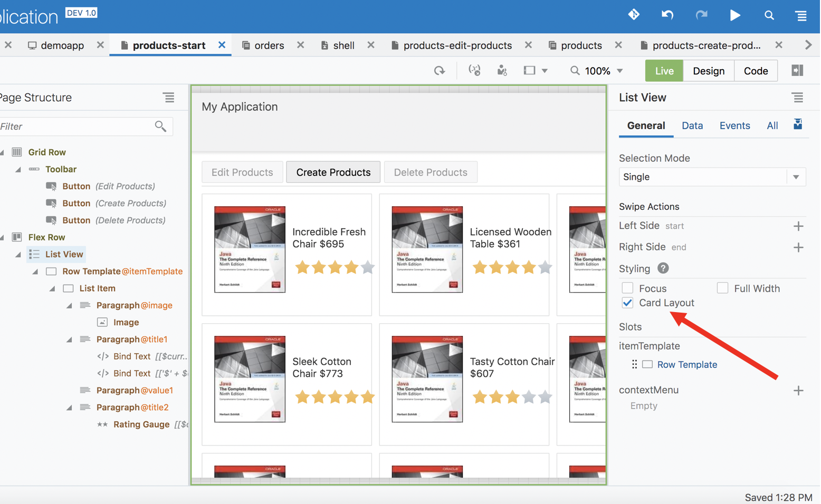Reload the page with the refresh icon
Viewport: 821px width, 504px height.
click(440, 71)
